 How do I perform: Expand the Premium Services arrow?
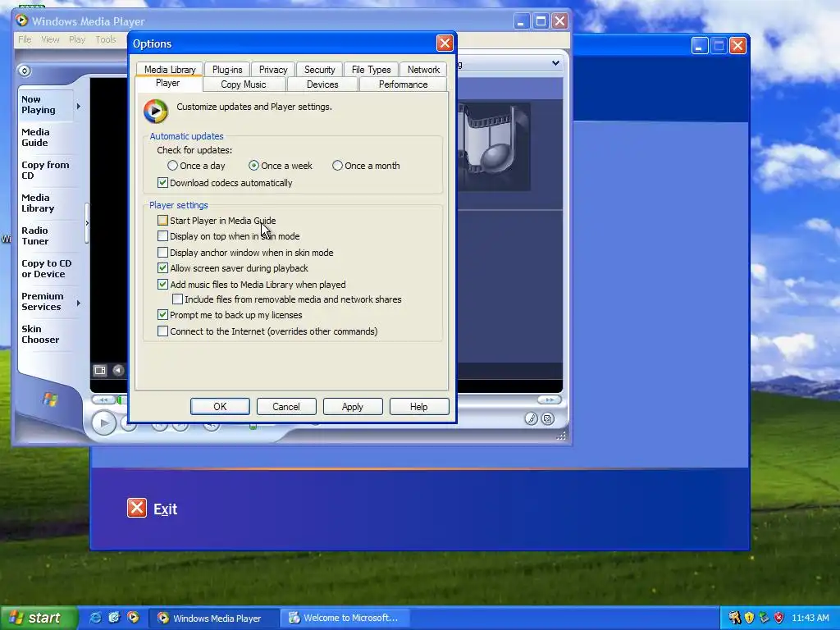click(x=79, y=304)
